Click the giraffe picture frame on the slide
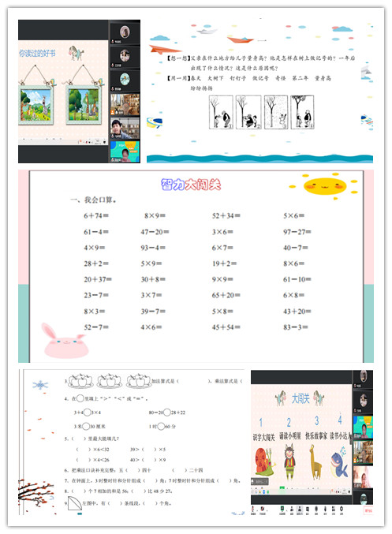This screenshot has height=534, width=392. tap(84, 105)
